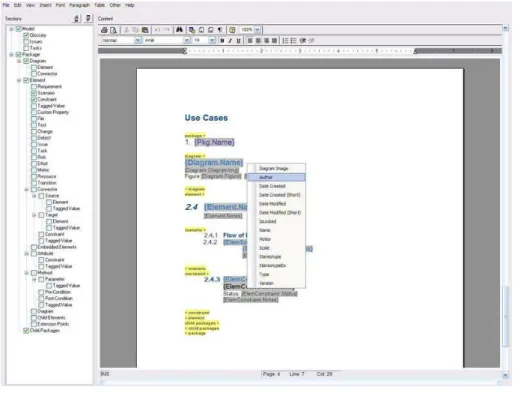
Task: Click the page view icon left of pilcrow
Action: click(x=211, y=30)
